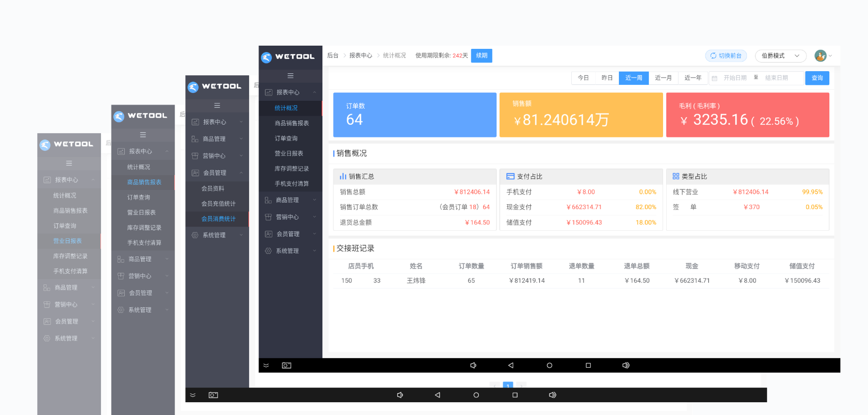This screenshot has height=415, width=868.
Task: Expand 商品管理 chevron in the 会员消费统计 window
Action: pyautogui.click(x=241, y=139)
